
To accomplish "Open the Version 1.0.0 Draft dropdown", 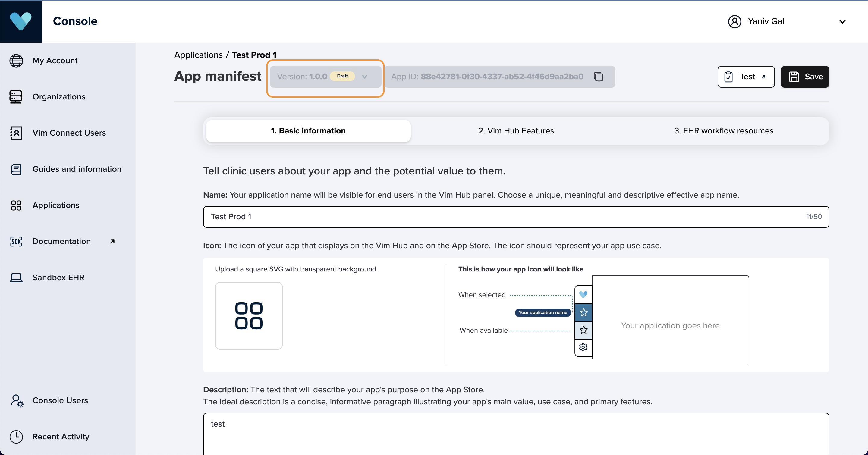I will [x=325, y=77].
